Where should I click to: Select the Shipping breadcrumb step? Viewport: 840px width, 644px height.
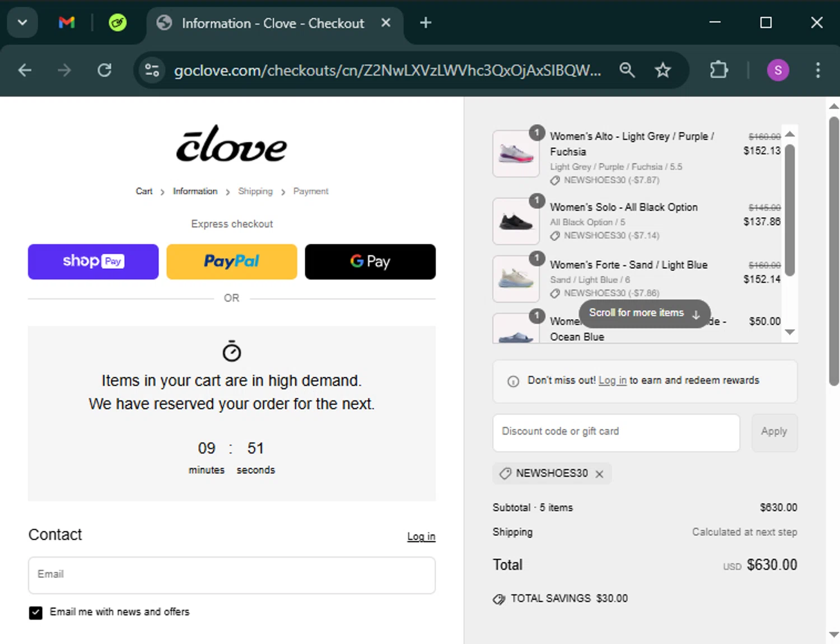point(255,192)
